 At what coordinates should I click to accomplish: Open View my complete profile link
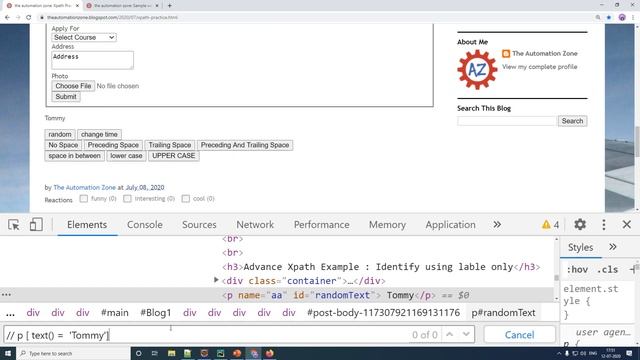click(540, 67)
